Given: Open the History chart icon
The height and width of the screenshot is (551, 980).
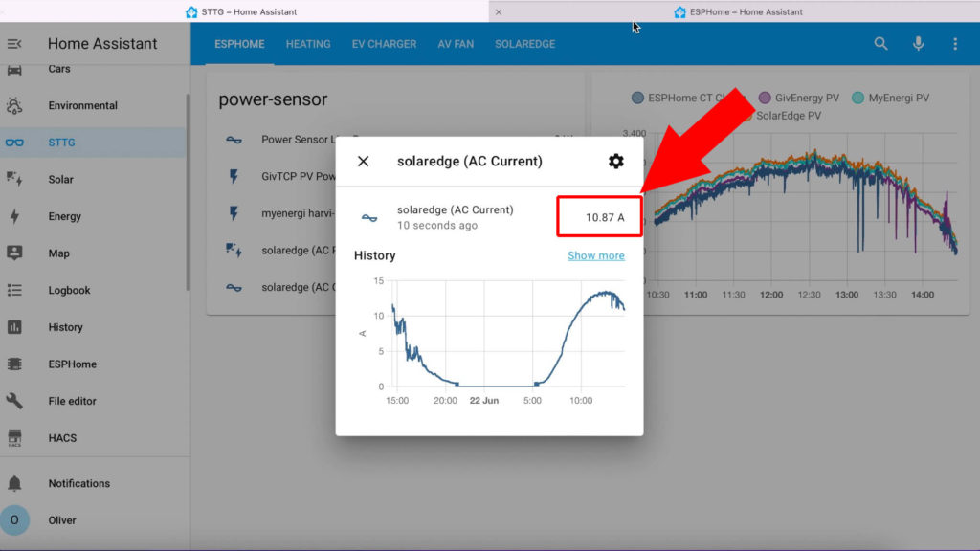Looking at the screenshot, I should click(x=14, y=327).
